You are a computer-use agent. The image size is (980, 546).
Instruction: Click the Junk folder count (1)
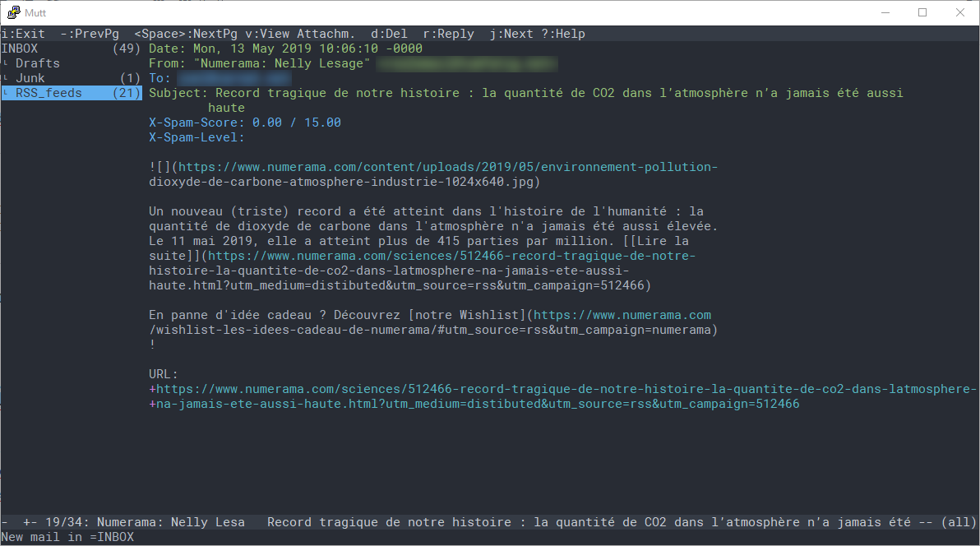130,78
